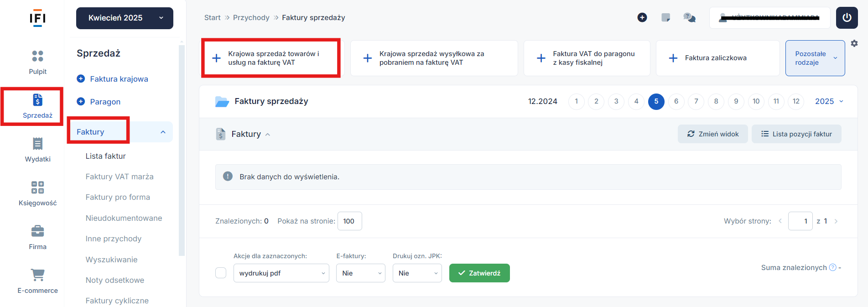The width and height of the screenshot is (868, 307).
Task: Go to the Start breadcrumb
Action: tap(213, 17)
